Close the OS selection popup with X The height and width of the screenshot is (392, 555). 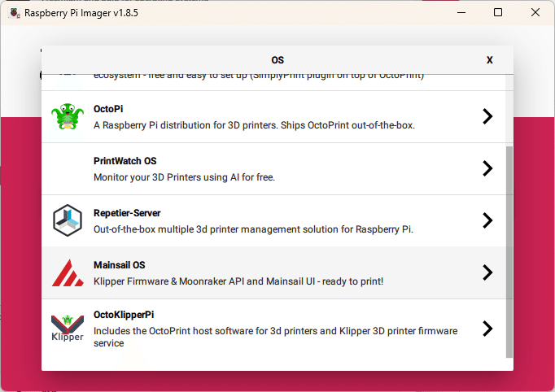pos(489,60)
